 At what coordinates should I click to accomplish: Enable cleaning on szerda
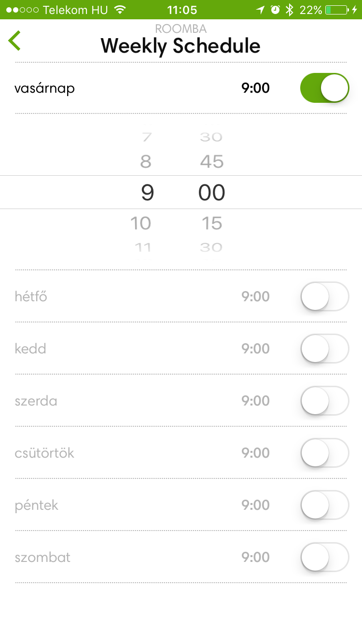pyautogui.click(x=324, y=401)
